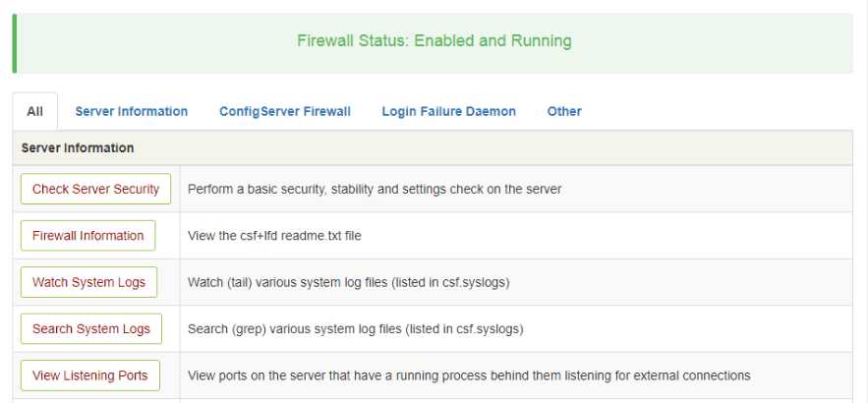868x403 pixels.
Task: Switch to the Server Information tab
Action: [131, 111]
